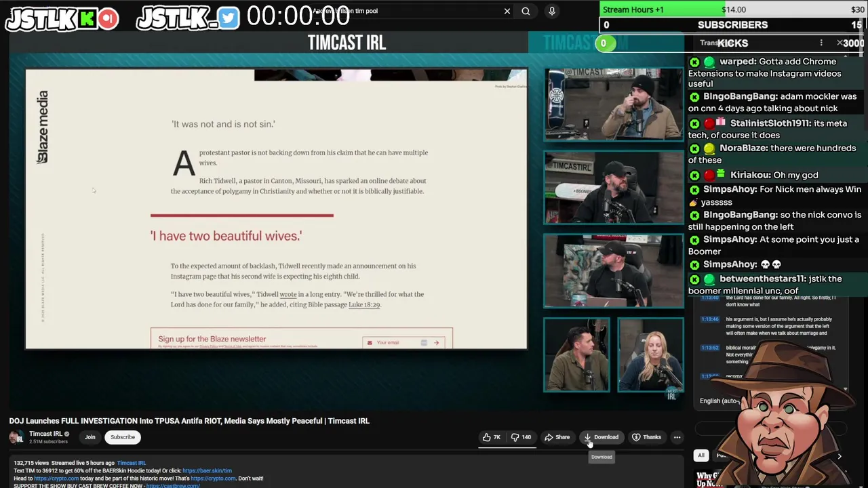This screenshot has height=488, width=868.
Task: Click the search magnifier icon
Action: pyautogui.click(x=526, y=11)
